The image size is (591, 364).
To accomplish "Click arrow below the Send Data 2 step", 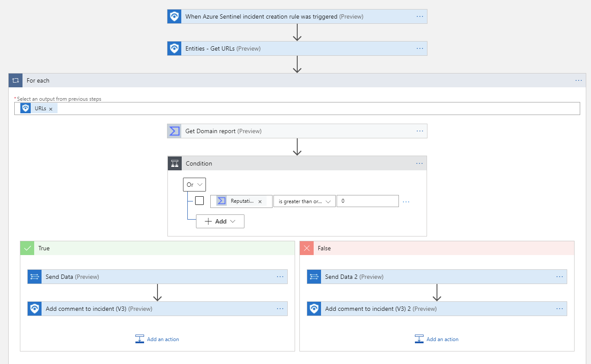I will click(437, 293).
